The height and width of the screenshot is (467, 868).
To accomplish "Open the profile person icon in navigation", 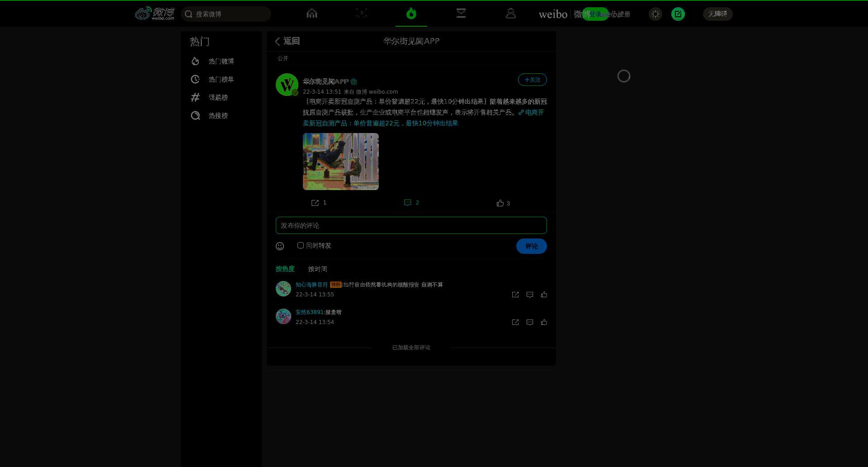I will 511,13.
